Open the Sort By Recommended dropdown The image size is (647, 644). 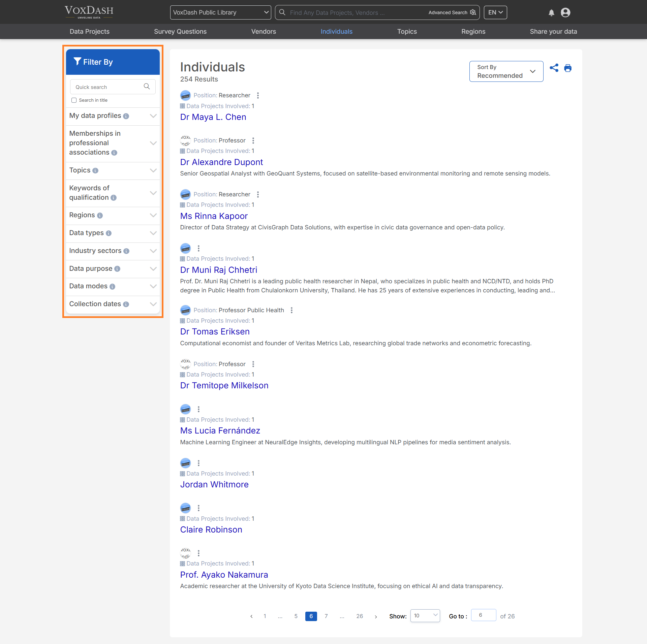506,71
